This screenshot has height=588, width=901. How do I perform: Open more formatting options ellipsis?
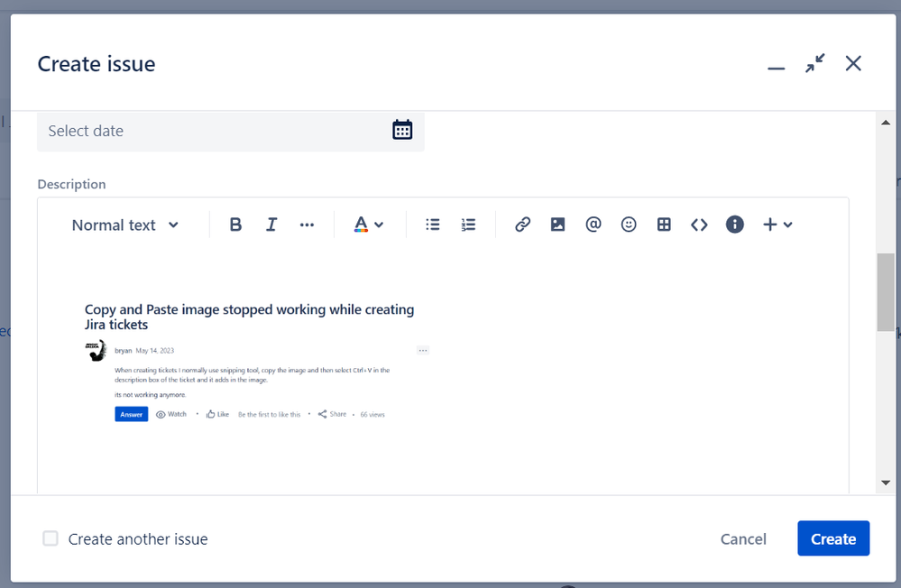pyautogui.click(x=307, y=225)
